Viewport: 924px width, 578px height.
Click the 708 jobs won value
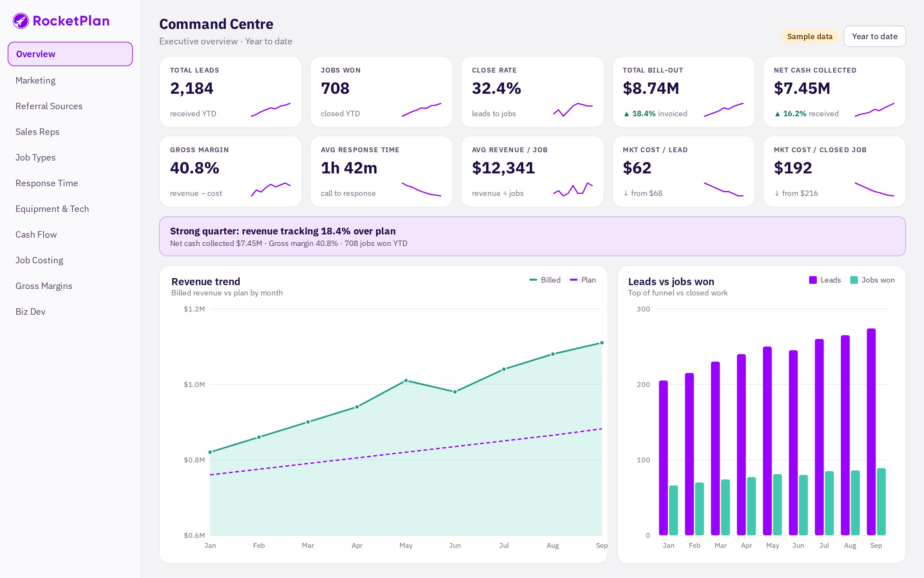pos(335,88)
